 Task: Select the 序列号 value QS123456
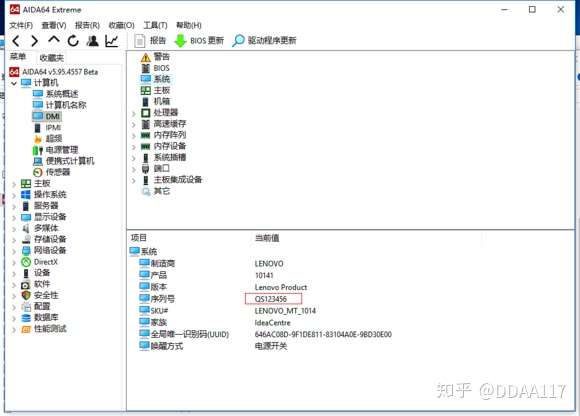pyautogui.click(x=271, y=299)
